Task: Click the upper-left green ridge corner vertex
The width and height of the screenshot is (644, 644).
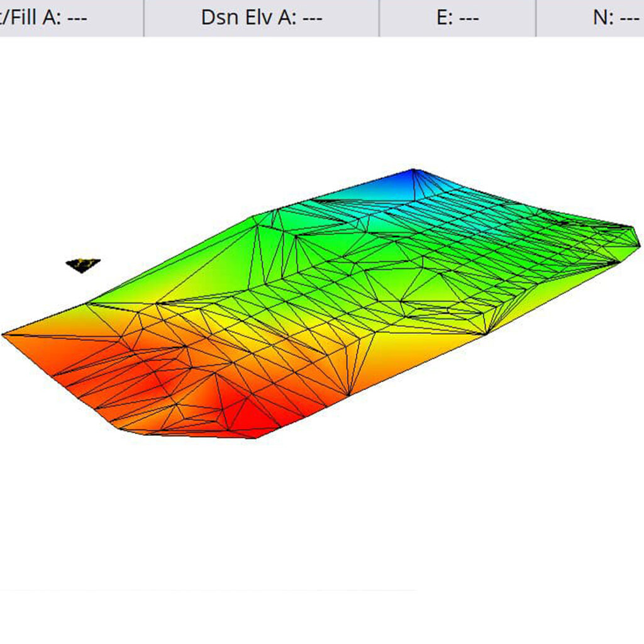Action: click(255, 217)
